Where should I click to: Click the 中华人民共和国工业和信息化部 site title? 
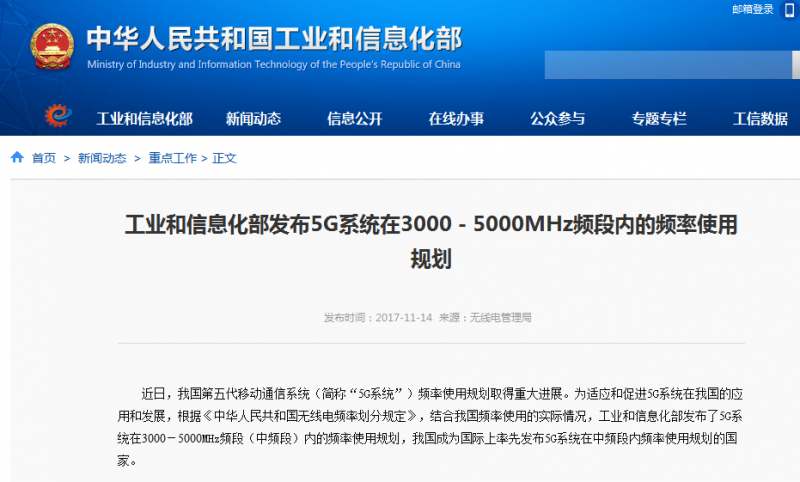[274, 39]
